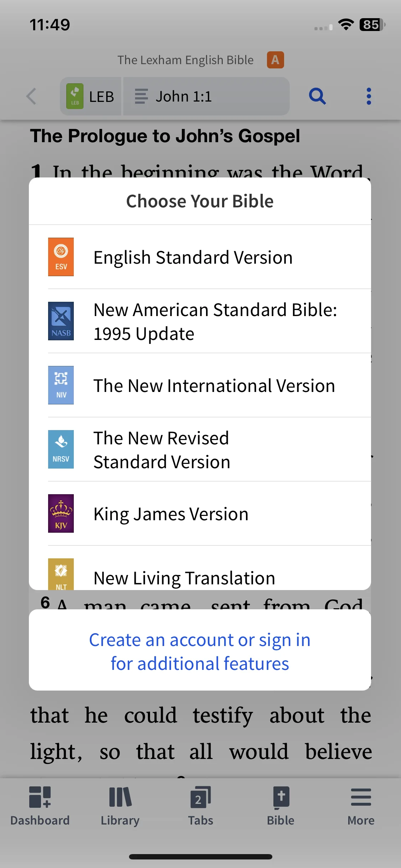The height and width of the screenshot is (868, 401).
Task: Open search with the magnifier icon
Action: point(317,96)
